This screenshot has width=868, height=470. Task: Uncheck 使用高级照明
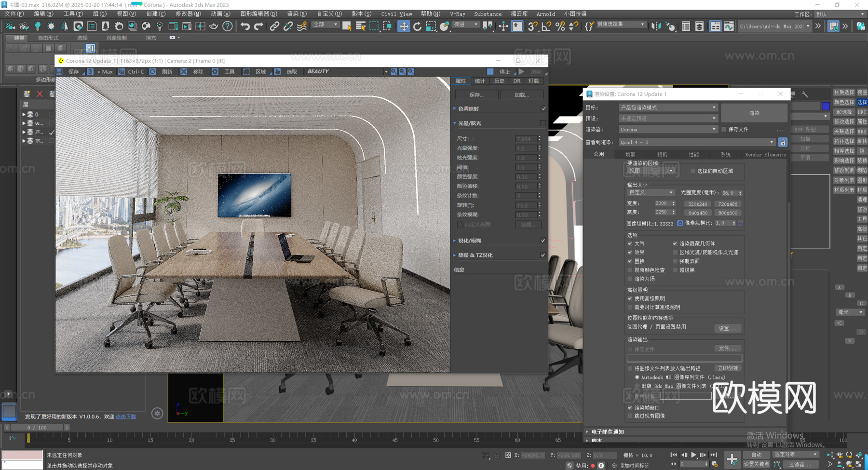coord(630,298)
